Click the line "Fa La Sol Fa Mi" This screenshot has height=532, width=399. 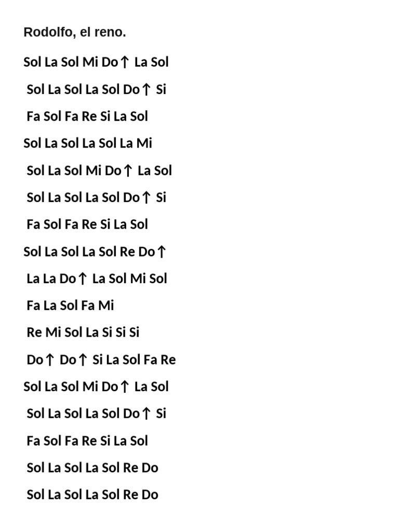tap(70, 305)
